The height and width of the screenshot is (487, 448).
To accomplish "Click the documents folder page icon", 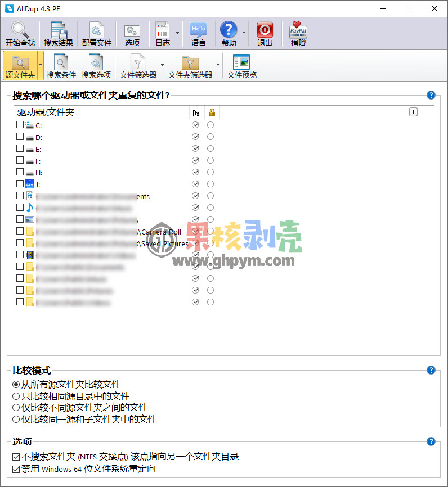I will click(30, 196).
